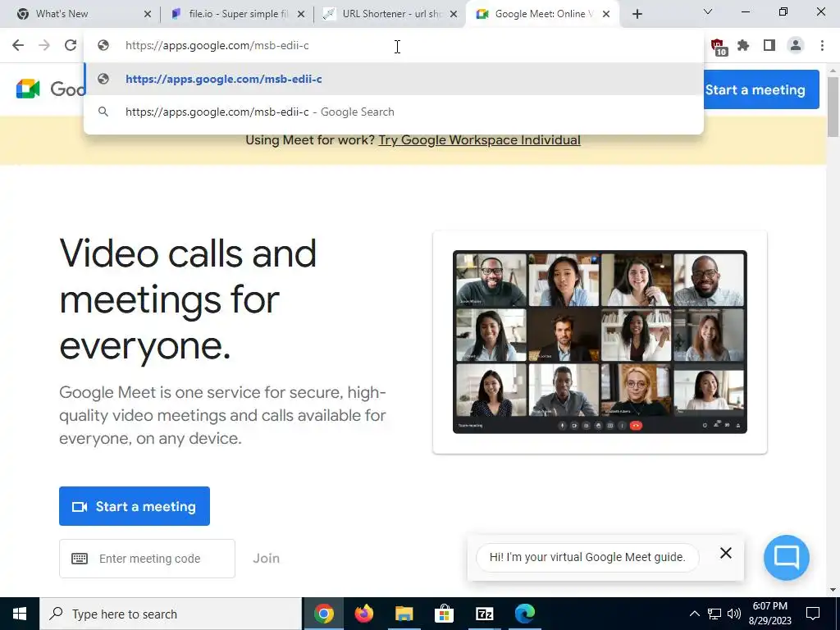This screenshot has height=630, width=840.
Task: Open the clock showing 6:07 PM
Action: (x=769, y=614)
